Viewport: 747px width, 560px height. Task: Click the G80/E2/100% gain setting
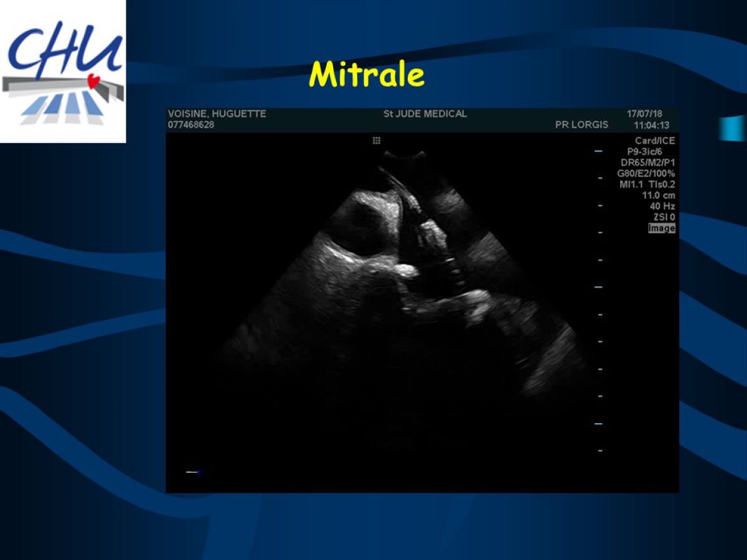(x=646, y=174)
